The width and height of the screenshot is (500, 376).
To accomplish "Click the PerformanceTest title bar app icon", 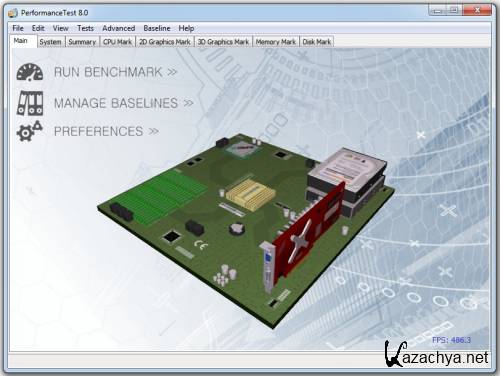I will [13, 13].
